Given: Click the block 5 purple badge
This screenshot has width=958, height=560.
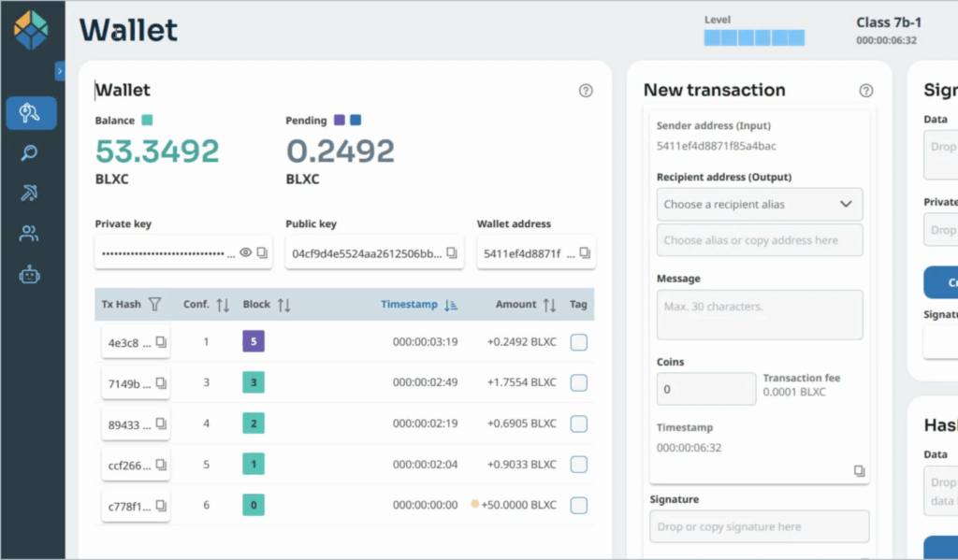Looking at the screenshot, I should pyautogui.click(x=254, y=342).
